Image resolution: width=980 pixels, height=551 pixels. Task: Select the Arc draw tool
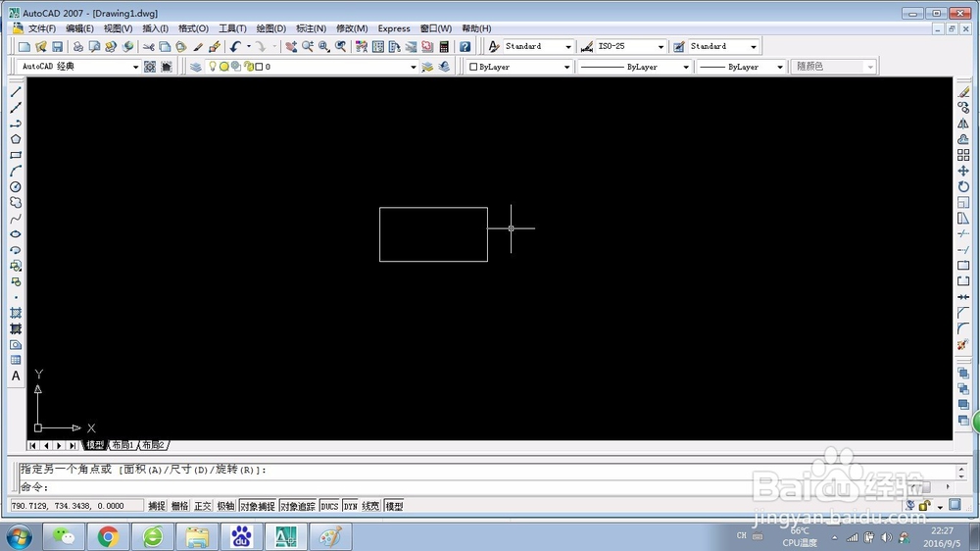(x=16, y=171)
